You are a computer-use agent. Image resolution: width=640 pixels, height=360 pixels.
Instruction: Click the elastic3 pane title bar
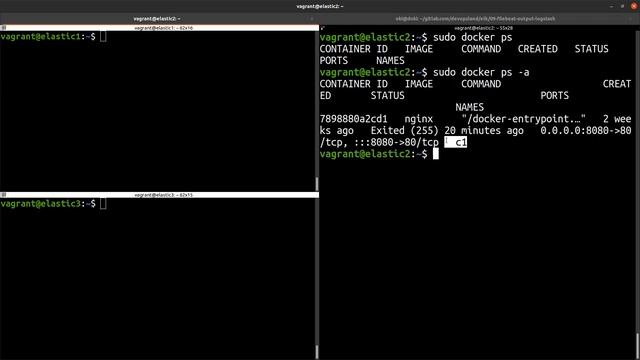(x=159, y=195)
